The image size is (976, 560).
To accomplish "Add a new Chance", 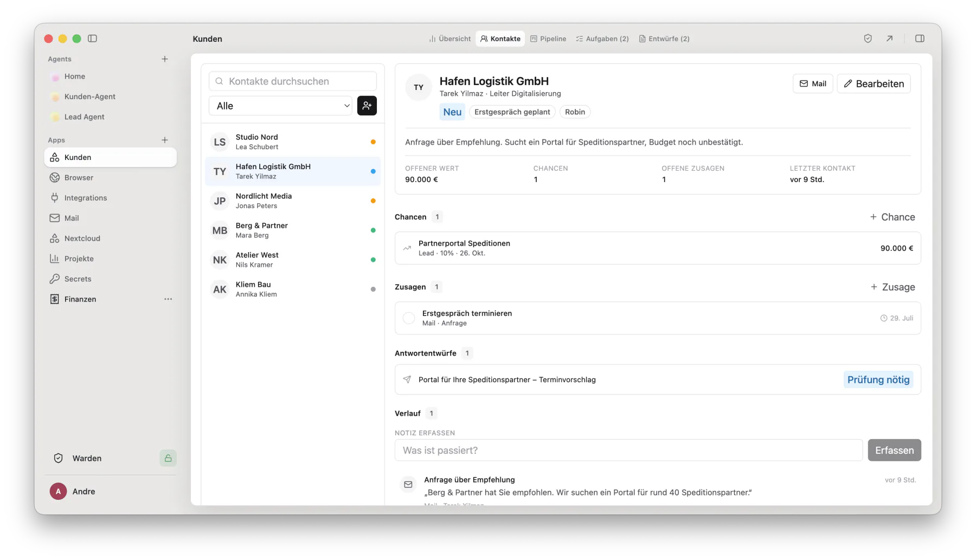I will 892,217.
